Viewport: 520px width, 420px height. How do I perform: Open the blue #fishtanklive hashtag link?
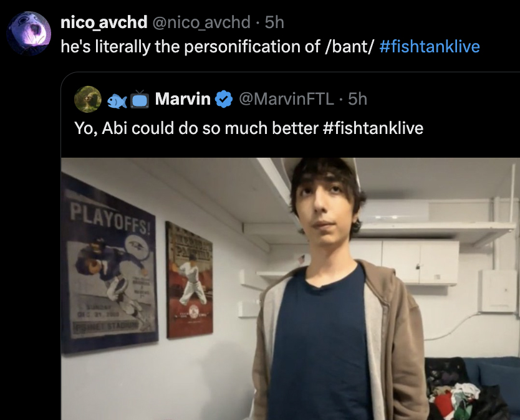(430, 46)
